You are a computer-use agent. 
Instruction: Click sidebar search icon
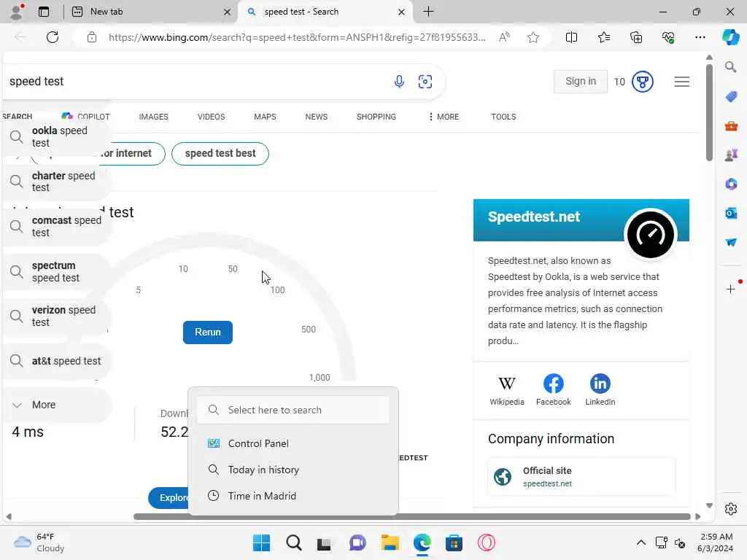pos(731,67)
